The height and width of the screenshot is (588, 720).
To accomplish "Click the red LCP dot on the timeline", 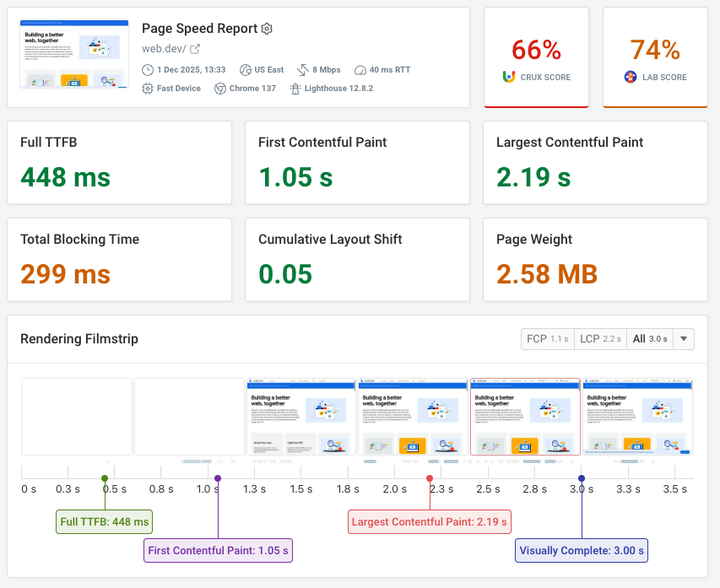I will pyautogui.click(x=429, y=477).
